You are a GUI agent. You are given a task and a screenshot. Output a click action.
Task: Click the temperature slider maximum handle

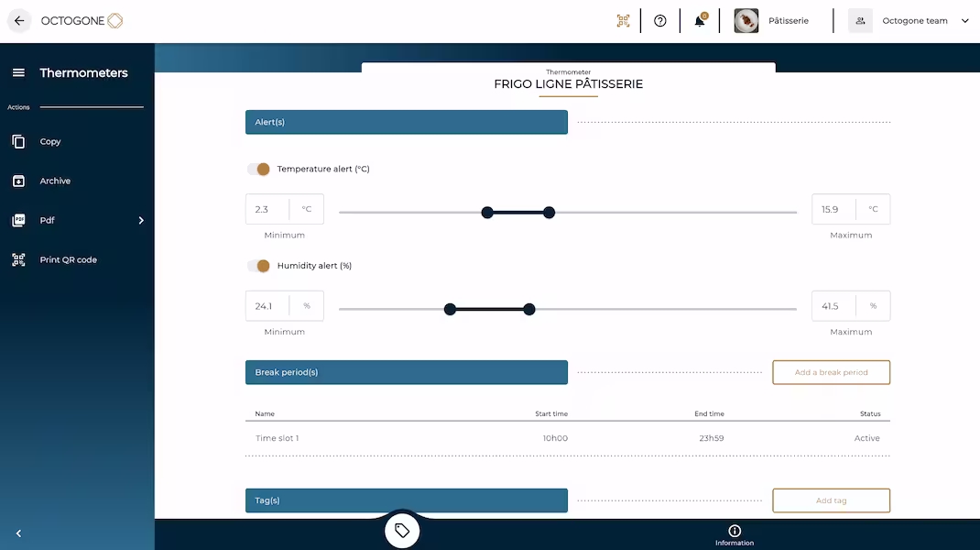click(549, 213)
